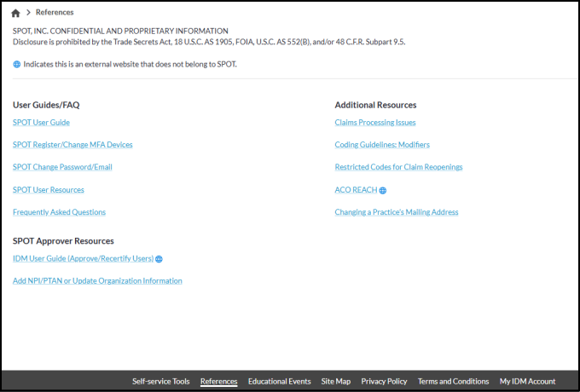Select Terms and Conditions in footer menu
The width and height of the screenshot is (580, 392).
pos(454,381)
